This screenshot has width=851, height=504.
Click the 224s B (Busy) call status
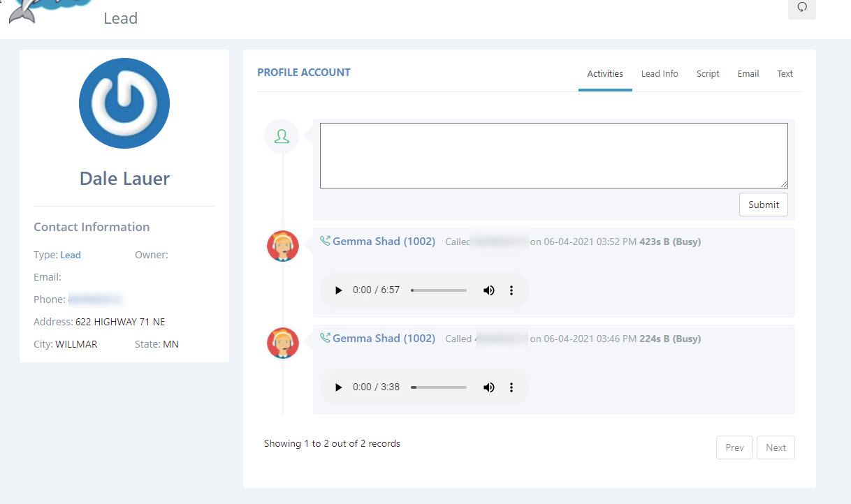[670, 339]
